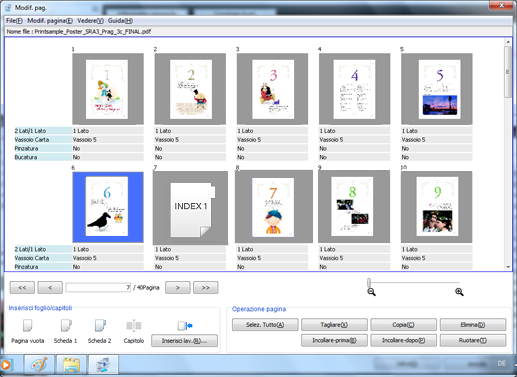Click the Modif. pag. window title icon
The image size is (517, 377).
(8, 8)
